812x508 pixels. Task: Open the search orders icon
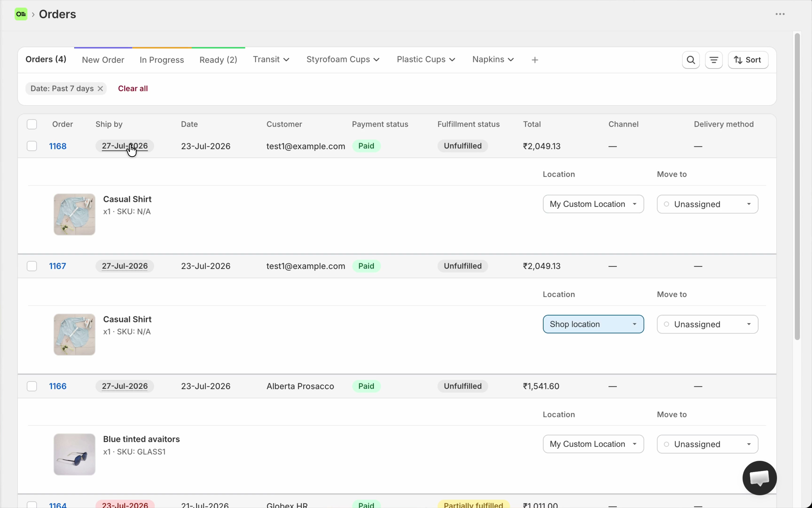(691, 60)
